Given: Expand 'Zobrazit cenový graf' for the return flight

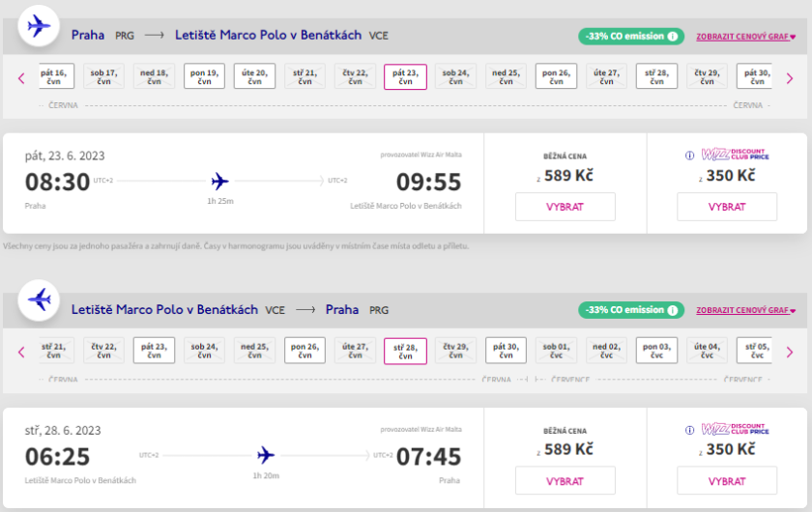Looking at the screenshot, I should (745, 311).
